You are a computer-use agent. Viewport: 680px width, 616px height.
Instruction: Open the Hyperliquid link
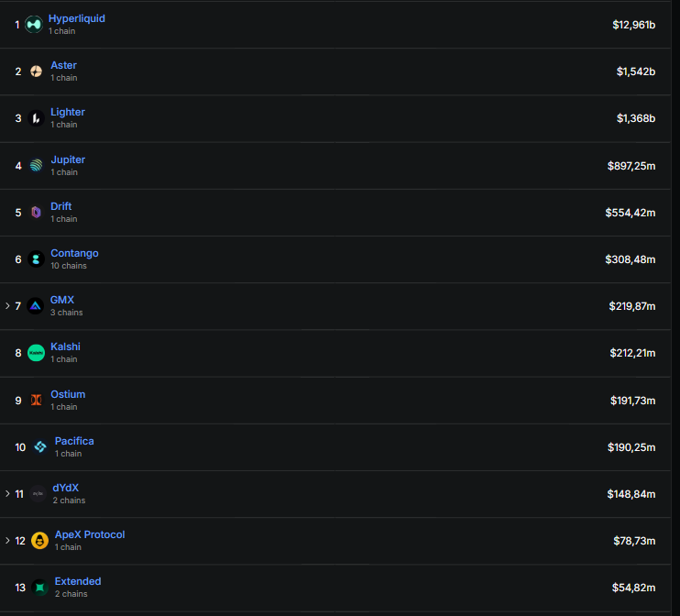(77, 18)
